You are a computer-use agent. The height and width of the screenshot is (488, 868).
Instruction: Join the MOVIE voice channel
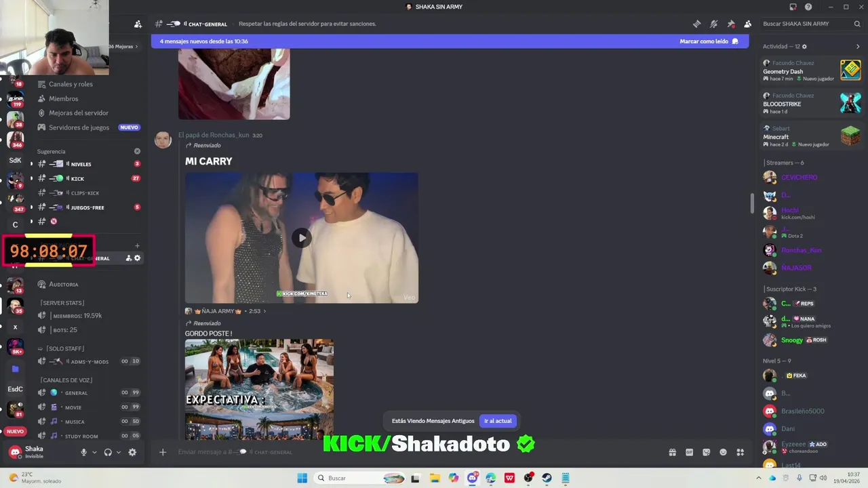coord(88,407)
